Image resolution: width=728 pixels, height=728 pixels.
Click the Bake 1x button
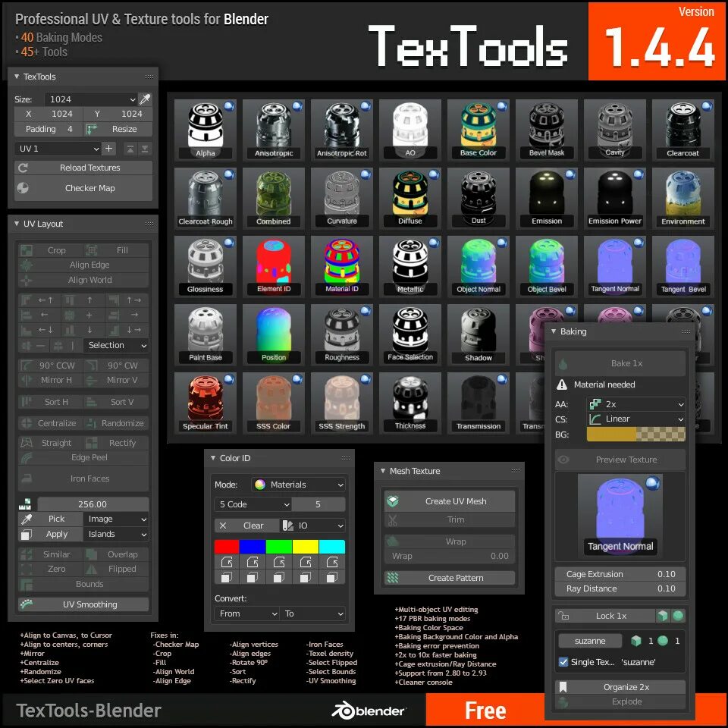pyautogui.click(x=620, y=363)
